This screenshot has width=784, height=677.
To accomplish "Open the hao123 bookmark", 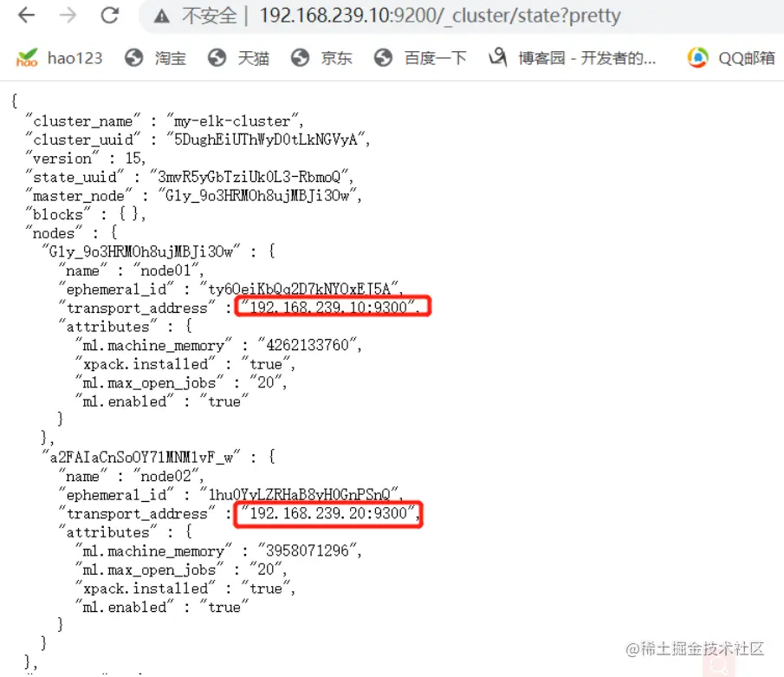I will point(59,58).
